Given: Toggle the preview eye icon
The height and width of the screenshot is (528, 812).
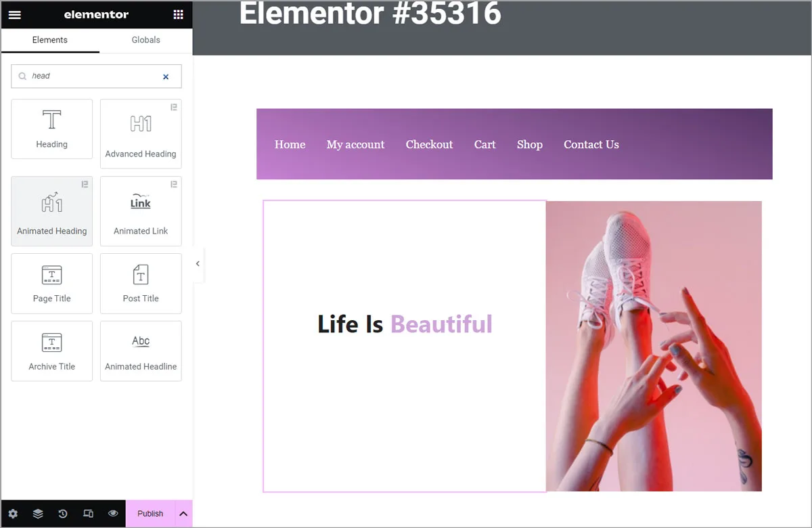Looking at the screenshot, I should pos(113,514).
